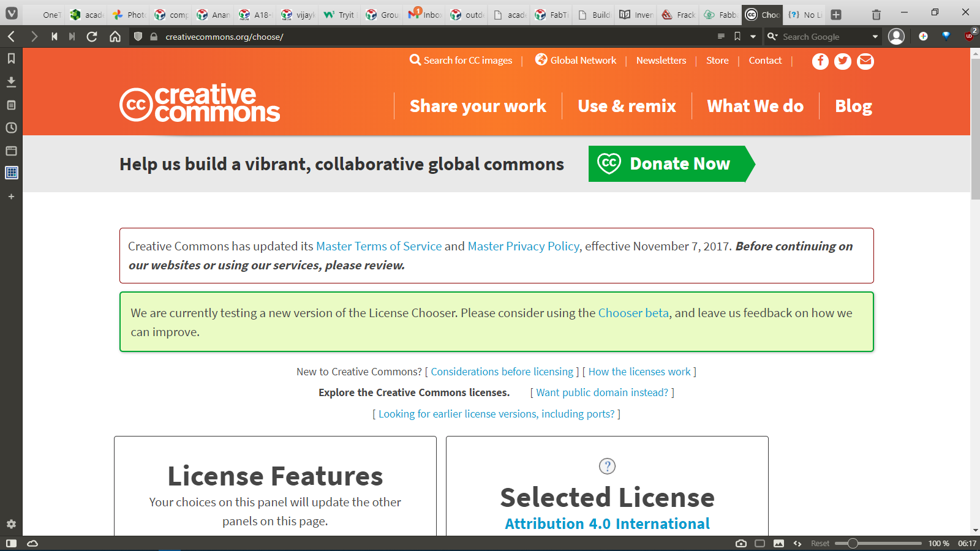Screen dimensions: 980x551
Task: Switch to the No Li tab
Action: coord(805,15)
